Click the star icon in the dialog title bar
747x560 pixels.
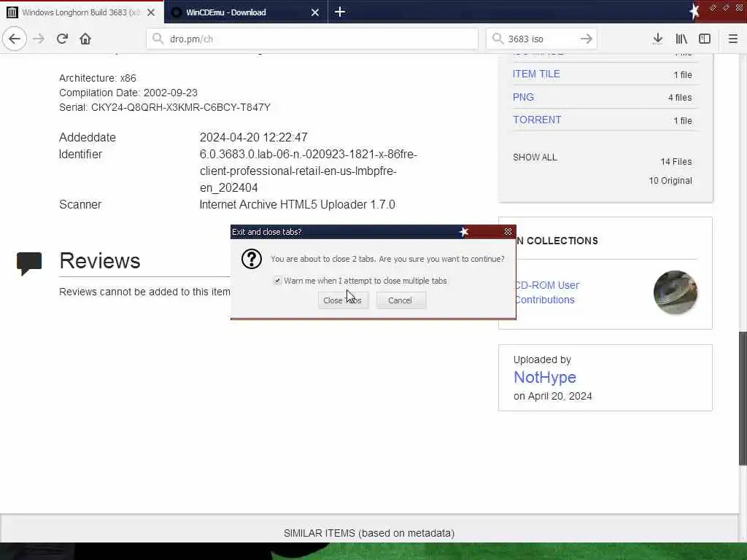[463, 232]
